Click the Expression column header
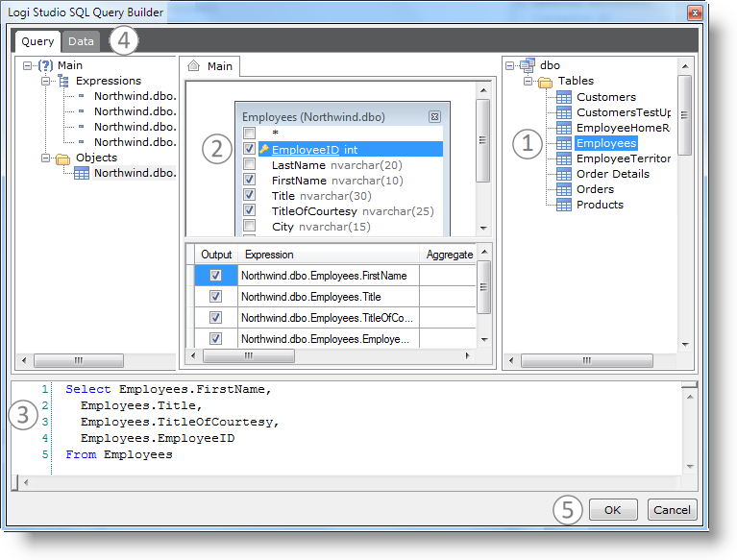 pyautogui.click(x=328, y=255)
